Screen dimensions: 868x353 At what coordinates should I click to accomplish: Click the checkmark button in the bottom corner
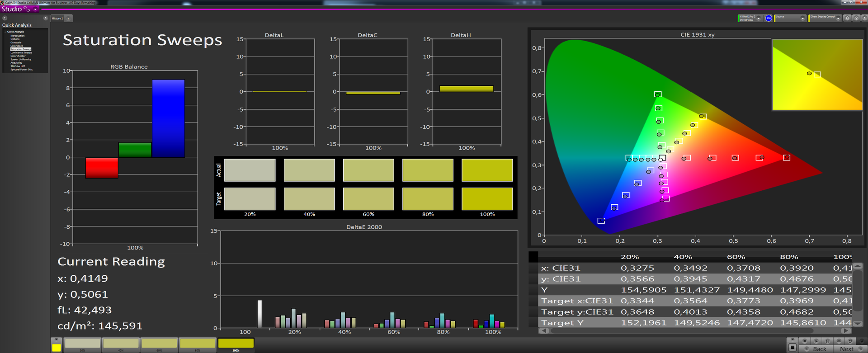(861, 341)
